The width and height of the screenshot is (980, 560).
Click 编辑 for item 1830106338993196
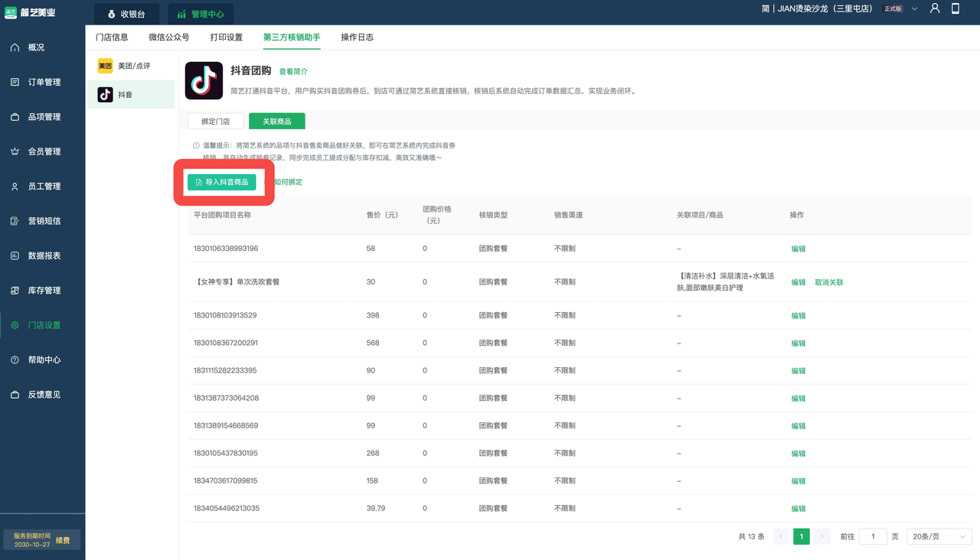(798, 249)
